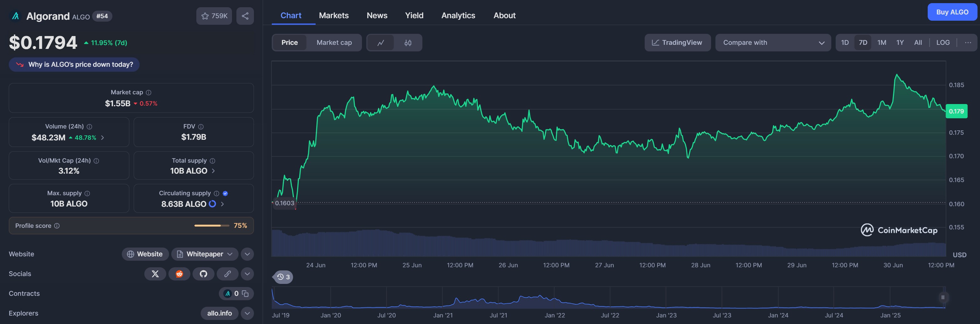The height and width of the screenshot is (324, 980).
Task: Open Circulating supply info icon
Action: [x=216, y=193]
